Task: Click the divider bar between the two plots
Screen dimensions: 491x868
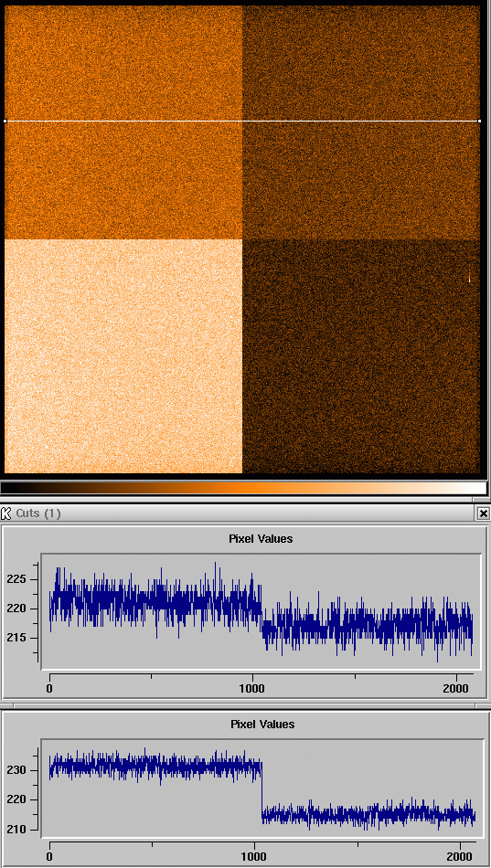Action: [x=245, y=706]
